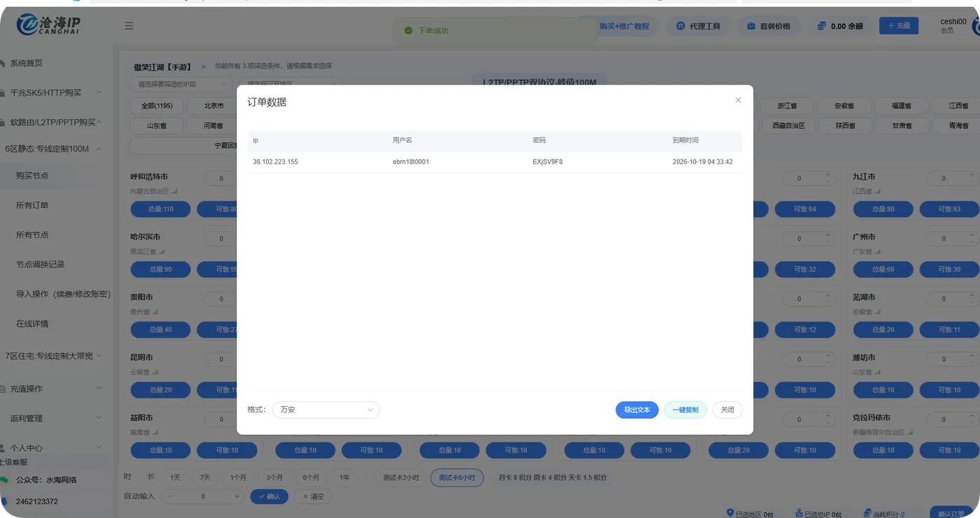
Task: Open the 请选择要筛选的IP段 dropdown
Action: [181, 84]
